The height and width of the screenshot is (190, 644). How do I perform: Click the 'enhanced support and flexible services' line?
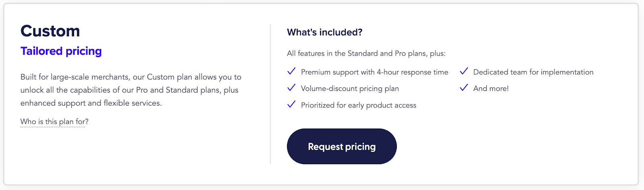point(91,103)
